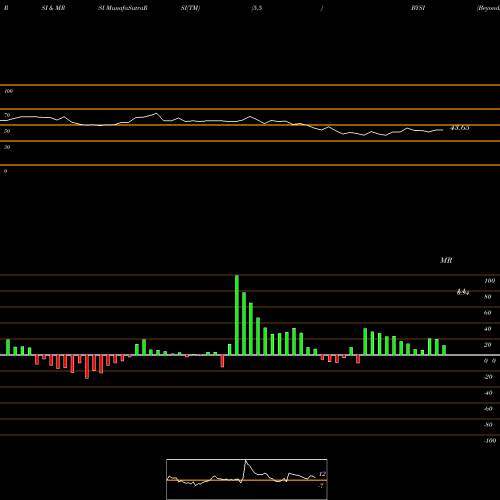Click the last green MR bar on right
The width and height of the screenshot is (500, 500).
pos(444,350)
